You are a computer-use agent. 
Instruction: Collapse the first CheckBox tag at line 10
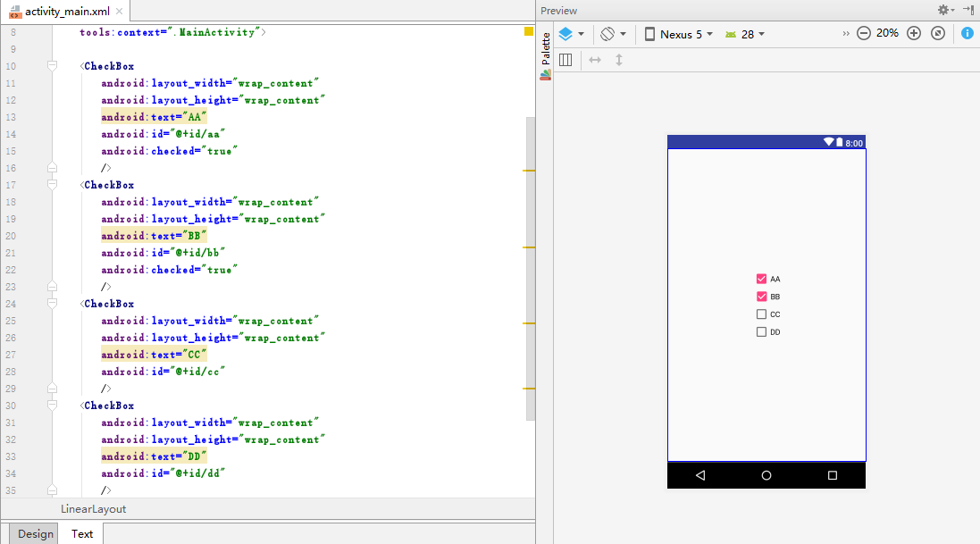coord(52,66)
